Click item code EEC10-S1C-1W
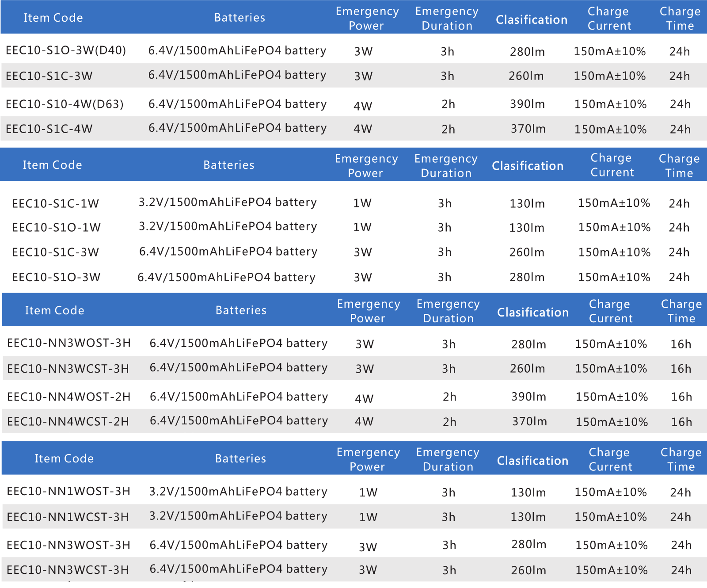 pos(56,204)
